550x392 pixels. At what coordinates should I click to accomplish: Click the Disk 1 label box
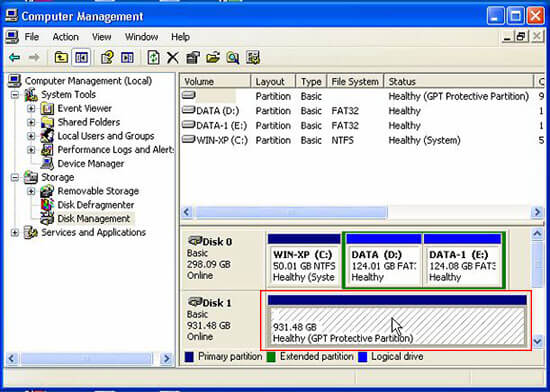pyautogui.click(x=222, y=320)
